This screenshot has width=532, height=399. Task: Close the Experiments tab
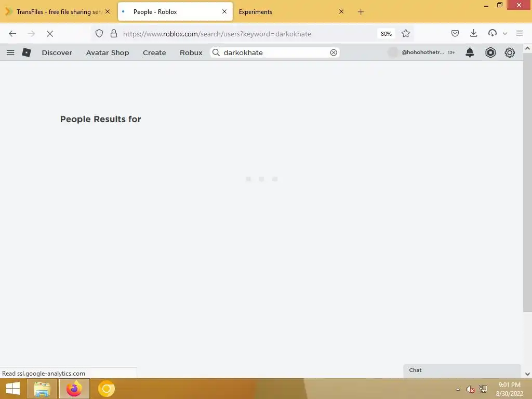point(341,11)
